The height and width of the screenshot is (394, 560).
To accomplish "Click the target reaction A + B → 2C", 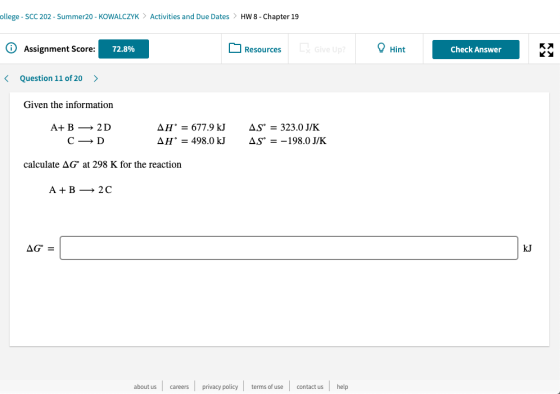I will 80,190.
